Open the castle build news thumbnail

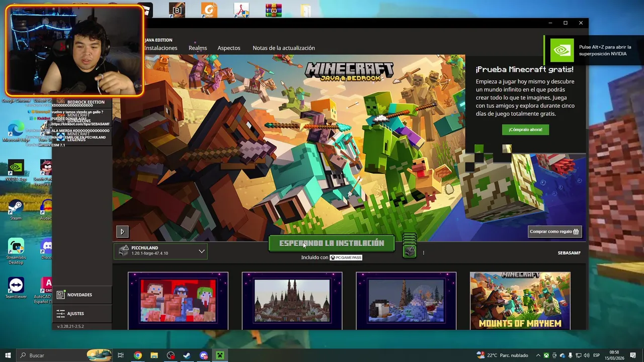[292, 301]
